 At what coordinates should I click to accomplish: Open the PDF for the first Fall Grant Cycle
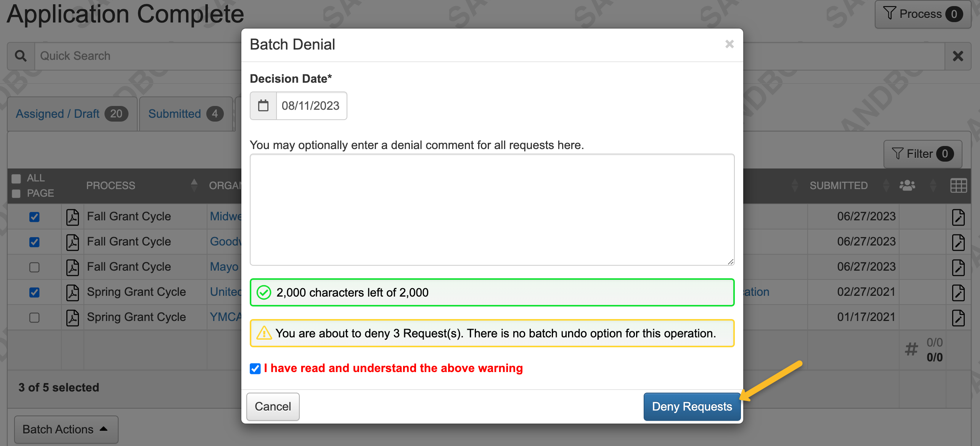point(72,217)
